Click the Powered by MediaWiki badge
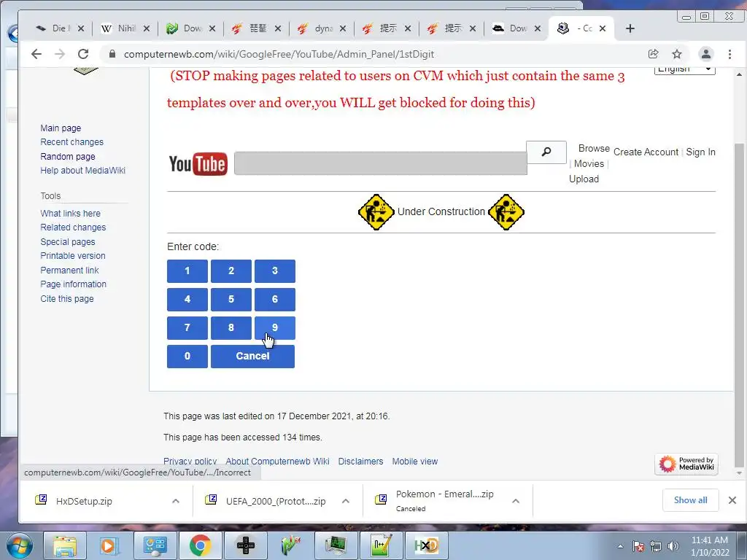 [686, 463]
